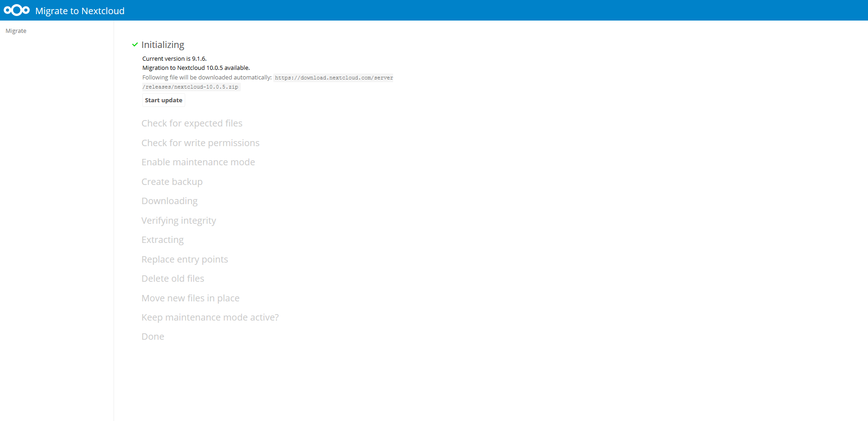Click the 'Verifying integrity' step

pyautogui.click(x=179, y=221)
